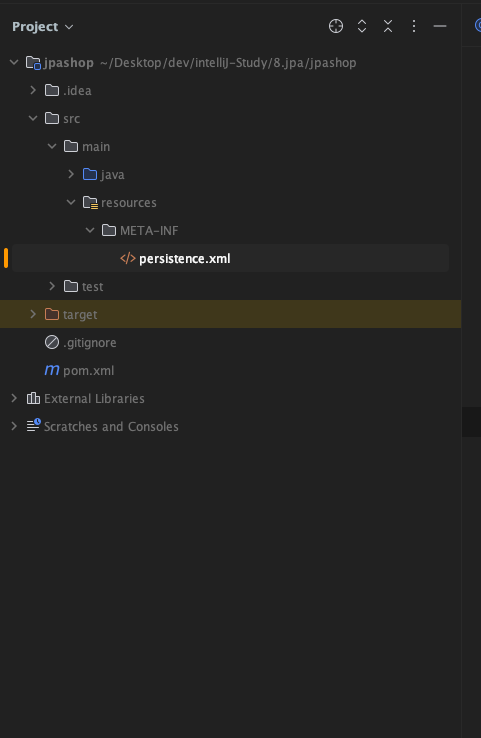Click the blue java source folder icon
Image resolution: width=481 pixels, height=738 pixels.
click(90, 174)
